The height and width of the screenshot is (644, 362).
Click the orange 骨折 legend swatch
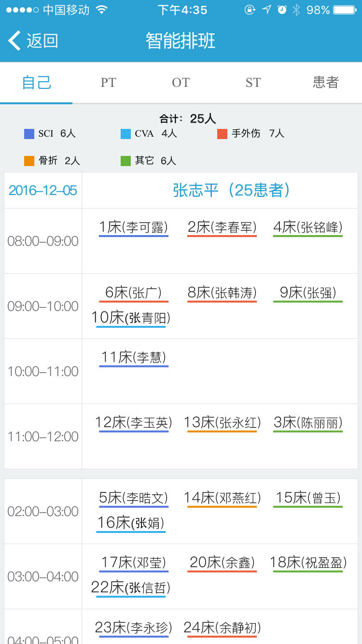coord(29,161)
